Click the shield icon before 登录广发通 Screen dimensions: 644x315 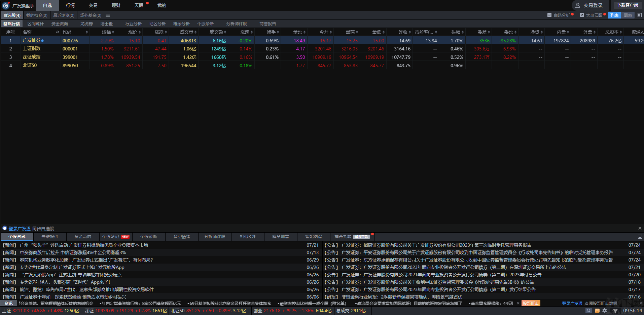5,228
